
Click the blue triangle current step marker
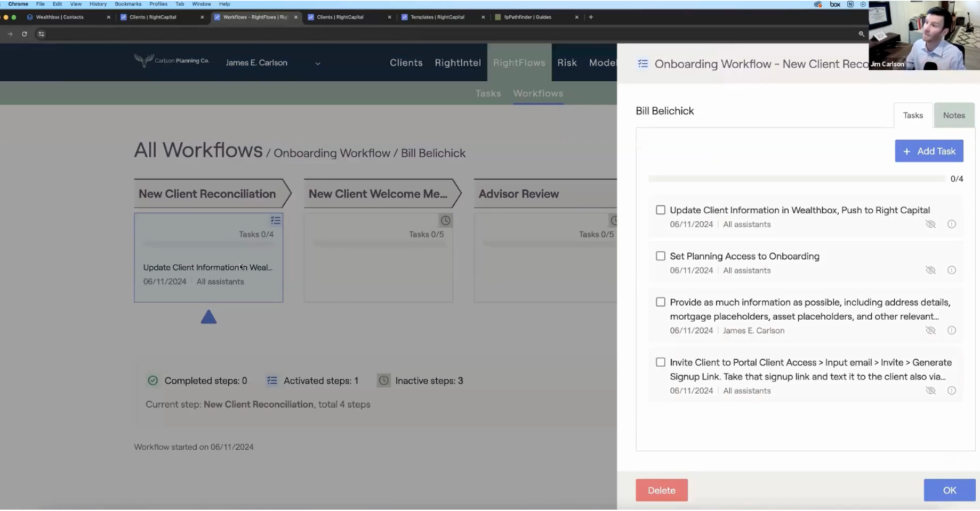(209, 317)
